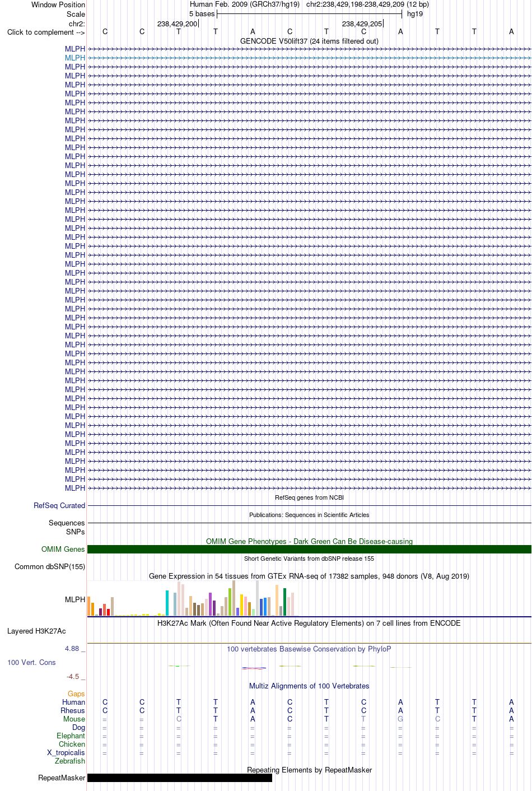Click the black RepeatMasker element bar
Screen dimensions: 532x791
click(180, 778)
